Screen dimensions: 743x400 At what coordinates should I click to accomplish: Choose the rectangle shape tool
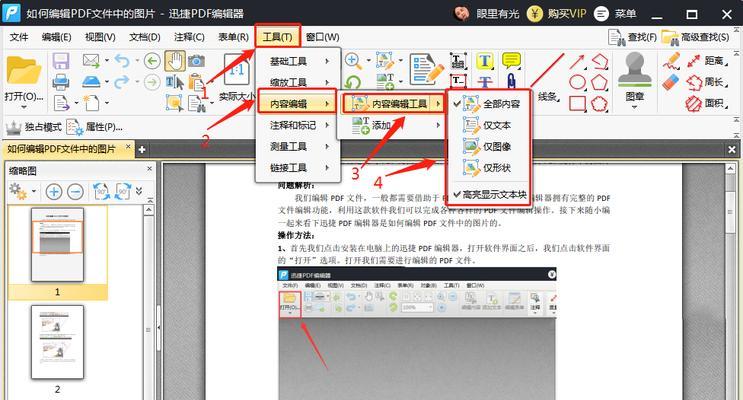pos(577,103)
